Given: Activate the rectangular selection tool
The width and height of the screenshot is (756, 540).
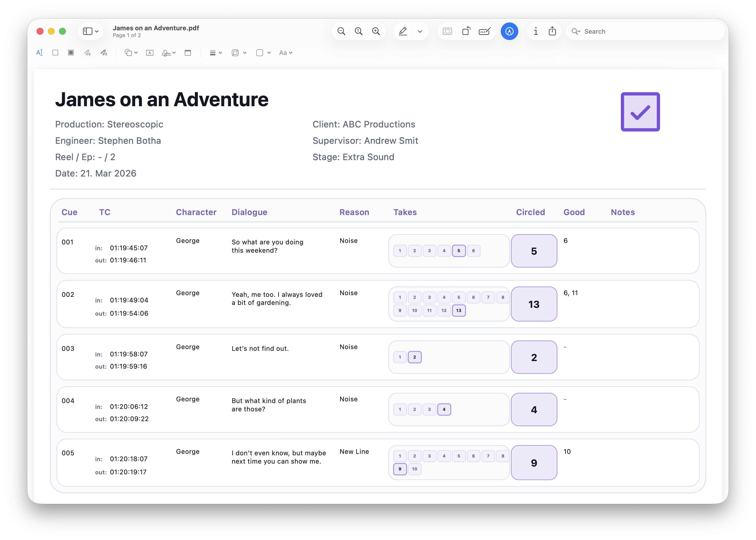Looking at the screenshot, I should [x=55, y=52].
